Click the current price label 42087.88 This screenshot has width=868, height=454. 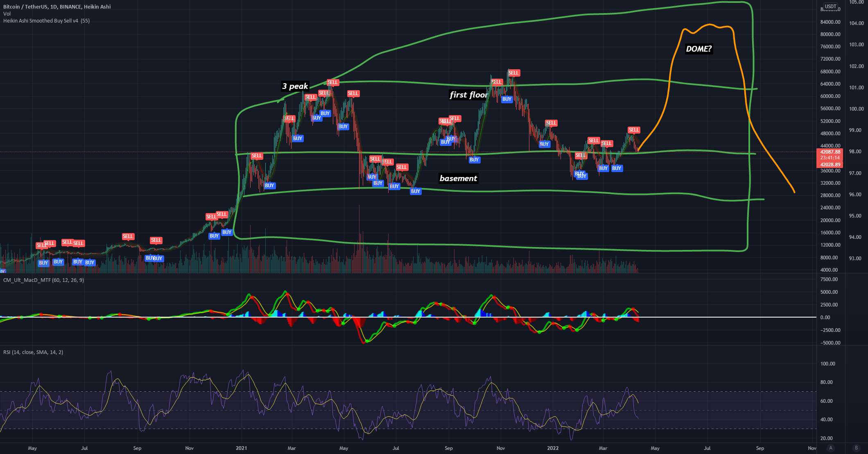[830, 152]
